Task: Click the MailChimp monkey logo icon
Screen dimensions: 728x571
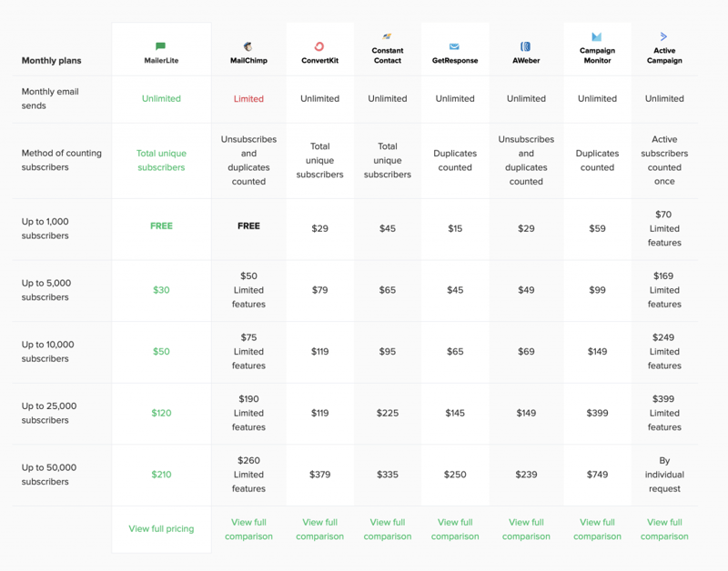Action: pyautogui.click(x=248, y=46)
